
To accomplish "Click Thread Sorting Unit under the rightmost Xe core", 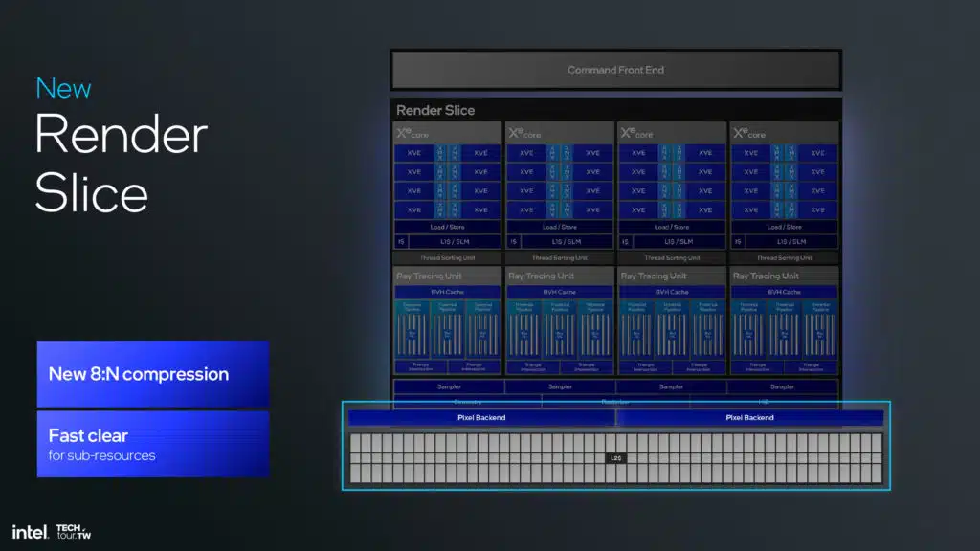I will coord(785,257).
